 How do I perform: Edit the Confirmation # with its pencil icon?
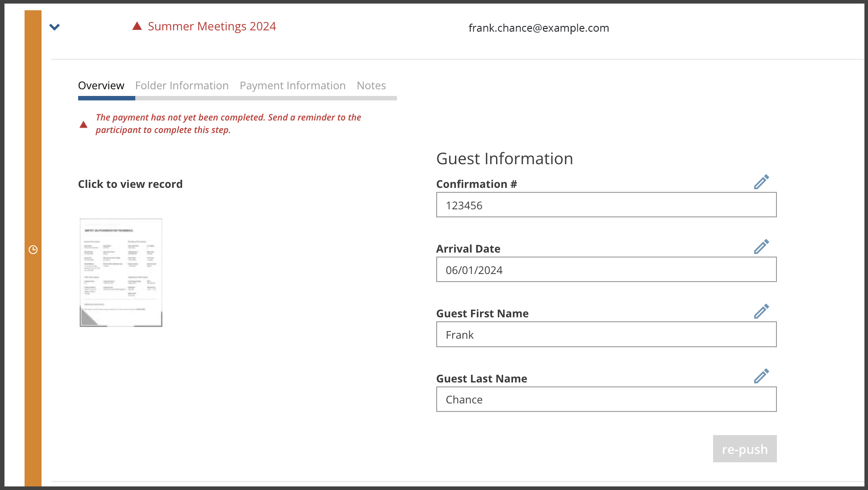point(761,182)
